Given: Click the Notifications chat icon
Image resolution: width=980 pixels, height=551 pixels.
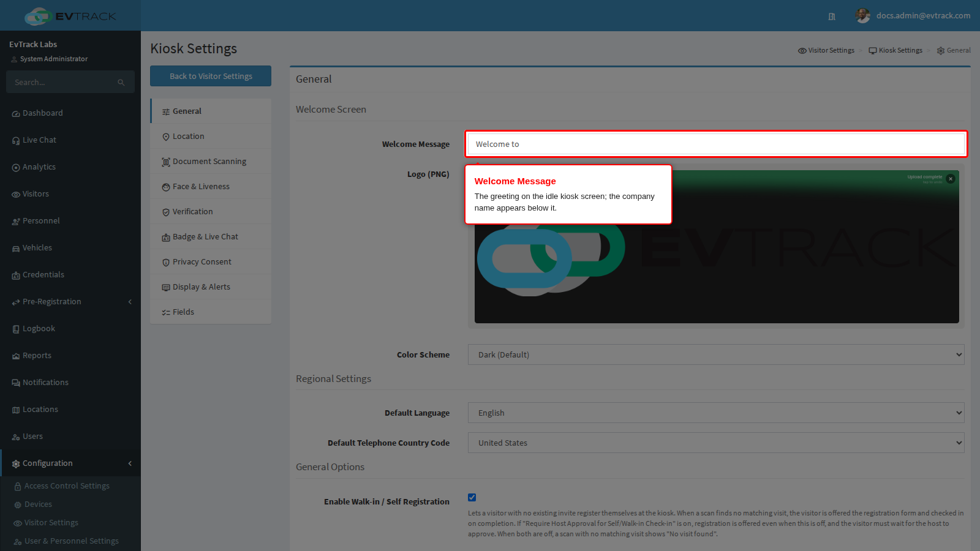Looking at the screenshot, I should 16,383.
